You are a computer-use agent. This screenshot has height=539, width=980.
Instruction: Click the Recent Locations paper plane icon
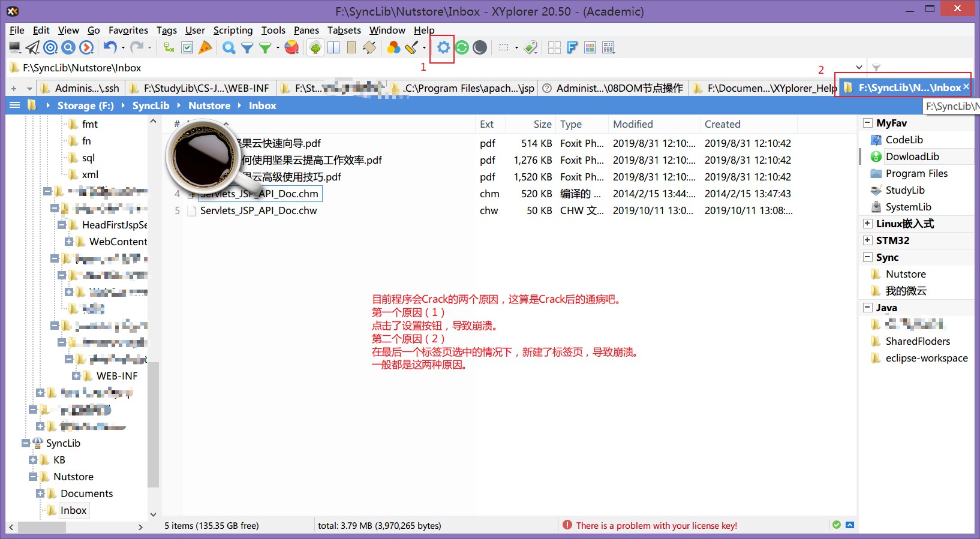point(33,47)
